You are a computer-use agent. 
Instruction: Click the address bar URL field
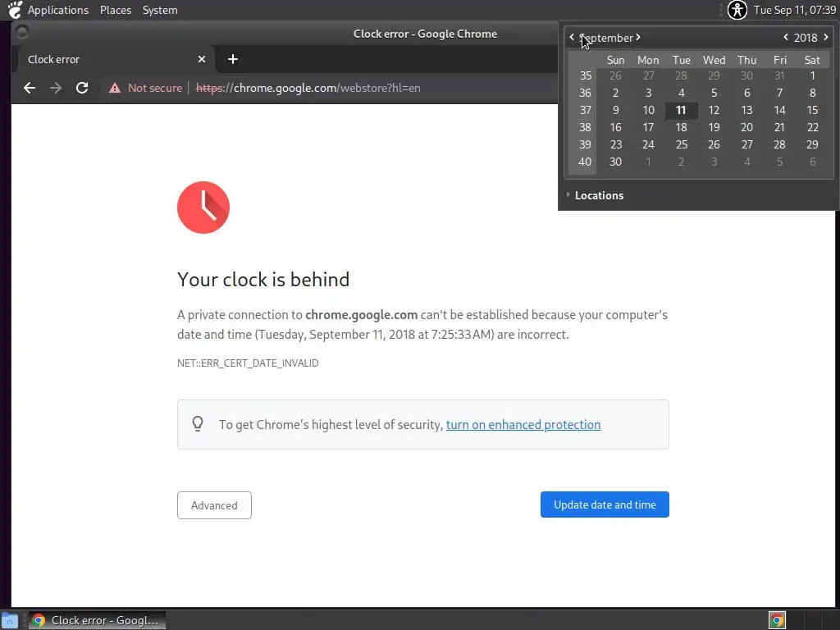tap(308, 88)
